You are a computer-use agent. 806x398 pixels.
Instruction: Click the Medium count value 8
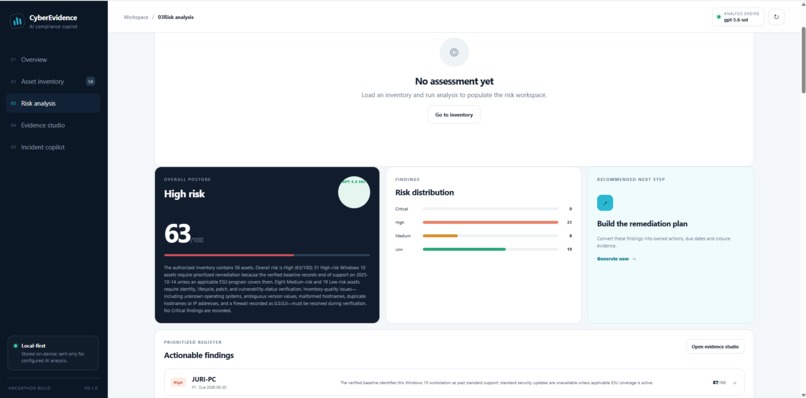pyautogui.click(x=571, y=236)
